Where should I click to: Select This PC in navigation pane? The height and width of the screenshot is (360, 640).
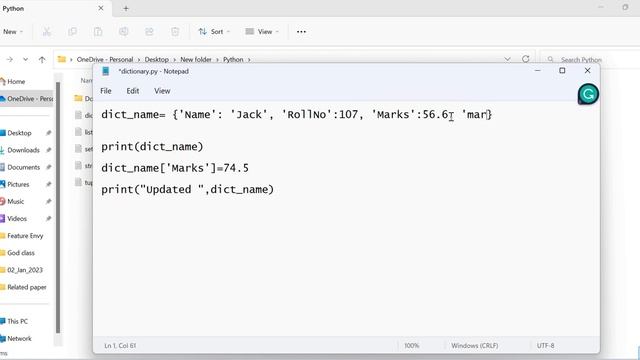coord(17,322)
